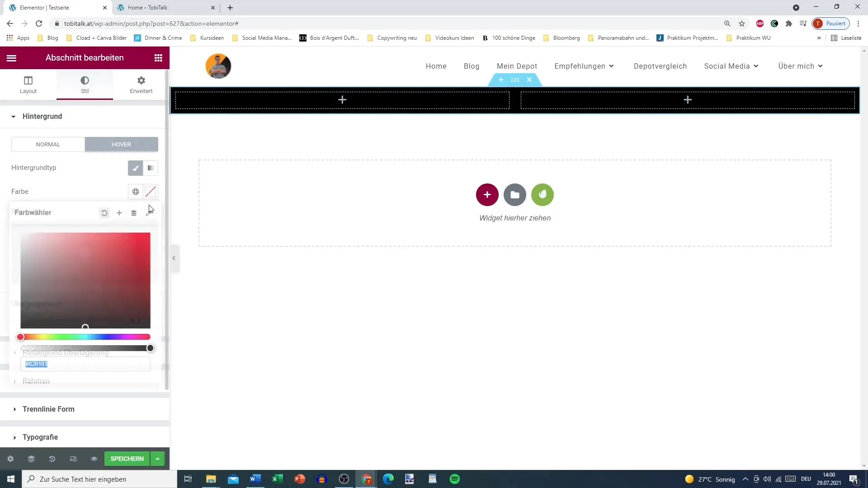Preview changes with the eye icon
868x488 pixels.
click(x=94, y=459)
